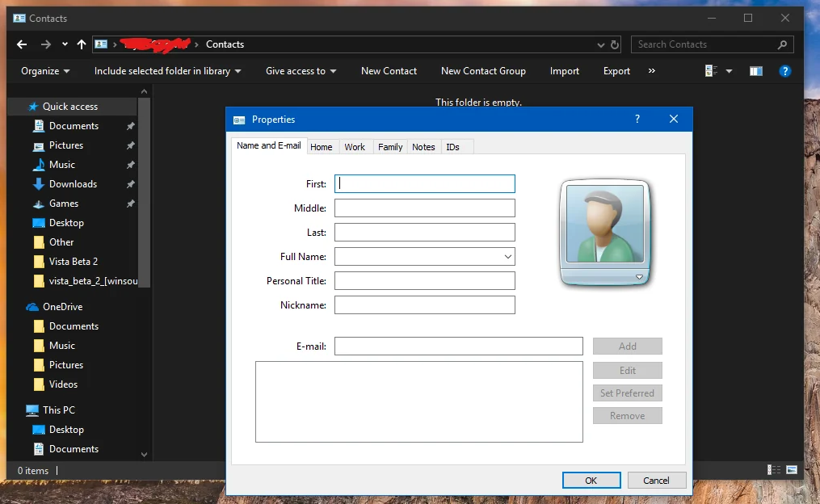Select Downloads in Quick access

coord(73,184)
